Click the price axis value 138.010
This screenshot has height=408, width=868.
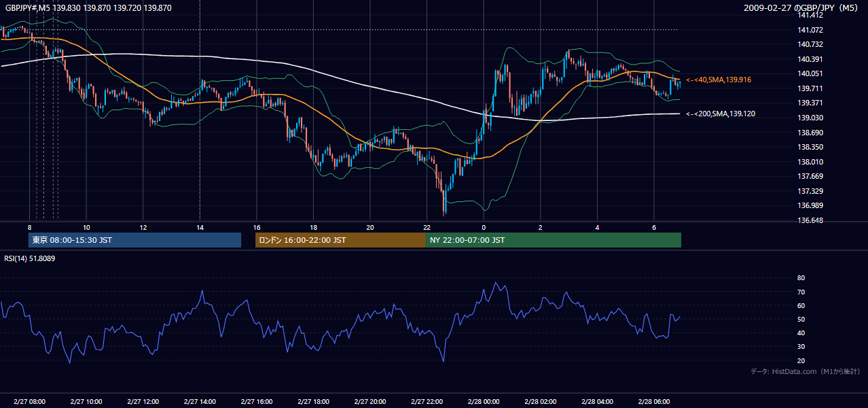click(x=811, y=162)
